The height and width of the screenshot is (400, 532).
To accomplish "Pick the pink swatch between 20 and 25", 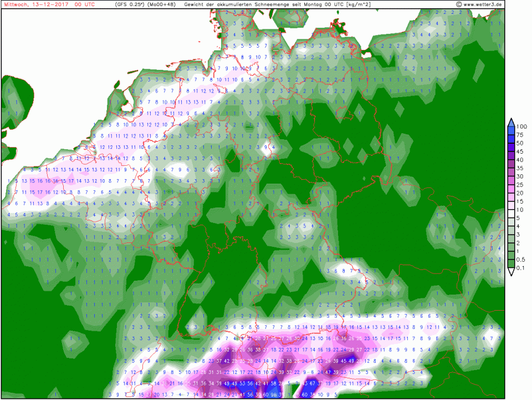I will [510, 189].
